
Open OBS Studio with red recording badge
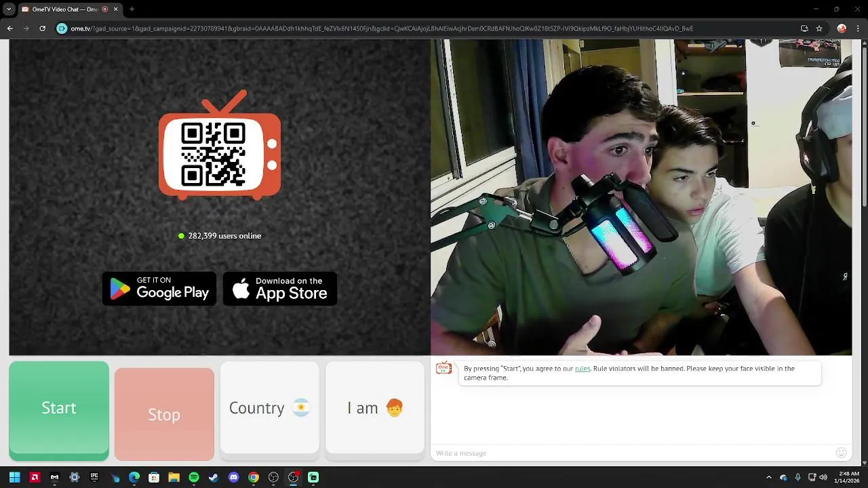(x=294, y=477)
